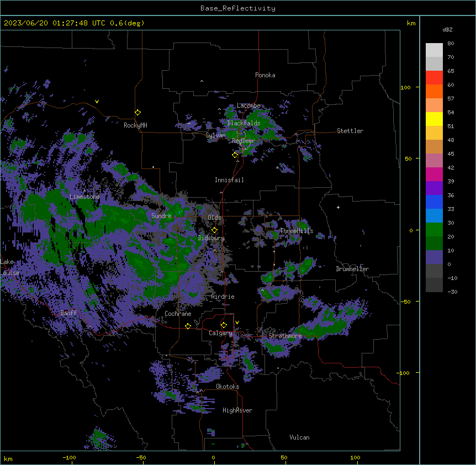
Task: Click the Base_Reflectivity title
Action: pos(238,8)
